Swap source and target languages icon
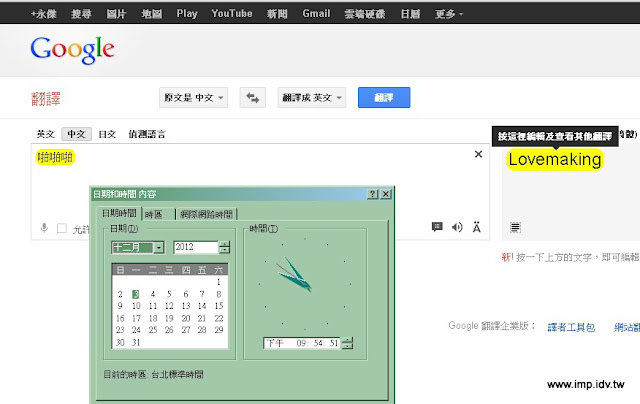 coord(253,98)
